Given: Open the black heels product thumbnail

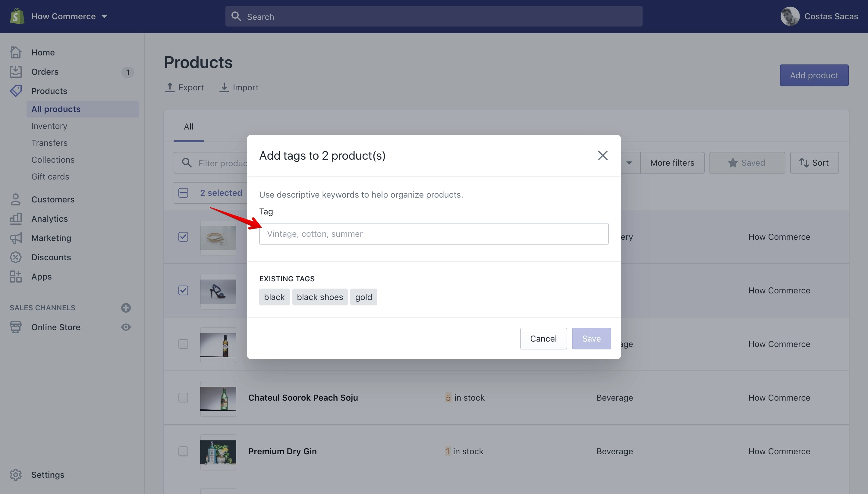Looking at the screenshot, I should 218,292.
